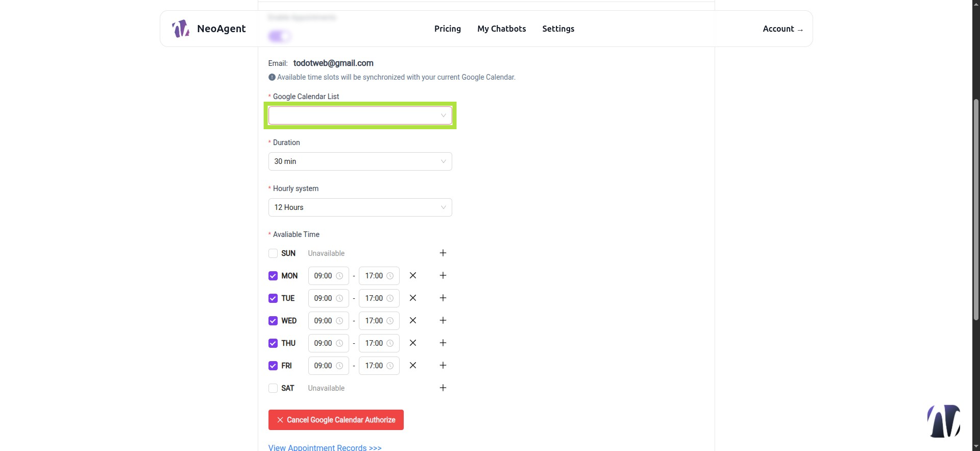This screenshot has width=980, height=451.
Task: Open the Hourly system dropdown
Action: pos(360,207)
